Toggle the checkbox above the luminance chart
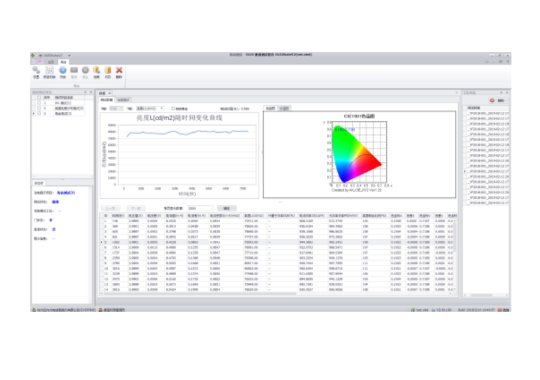Viewport: 540px width, 380px height. click(x=173, y=109)
